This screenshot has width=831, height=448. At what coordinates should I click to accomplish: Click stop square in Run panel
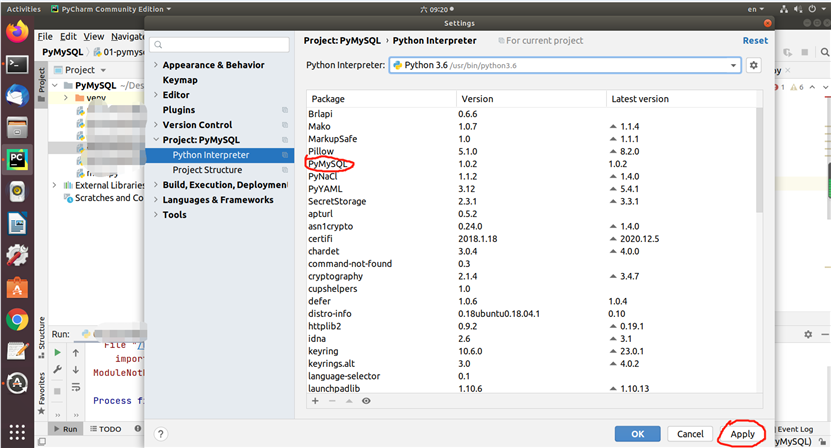coord(57,391)
